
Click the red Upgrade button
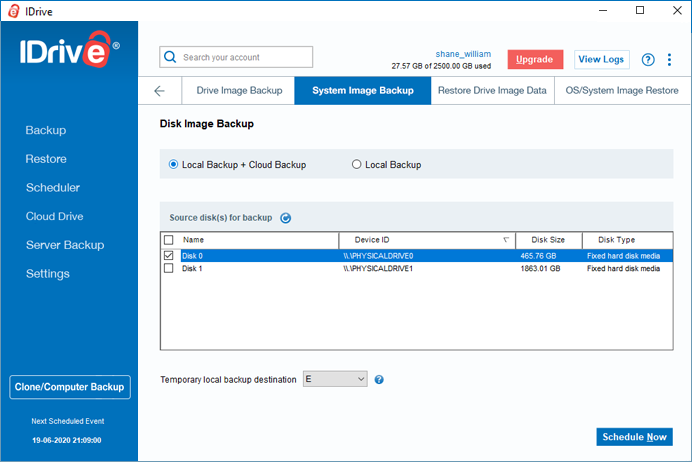tap(535, 60)
